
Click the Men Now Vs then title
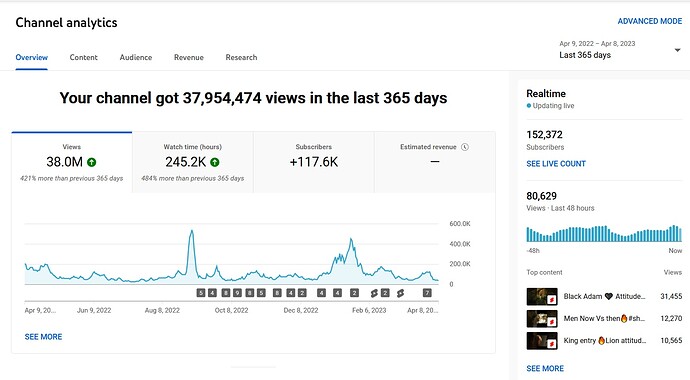pyautogui.click(x=604, y=318)
